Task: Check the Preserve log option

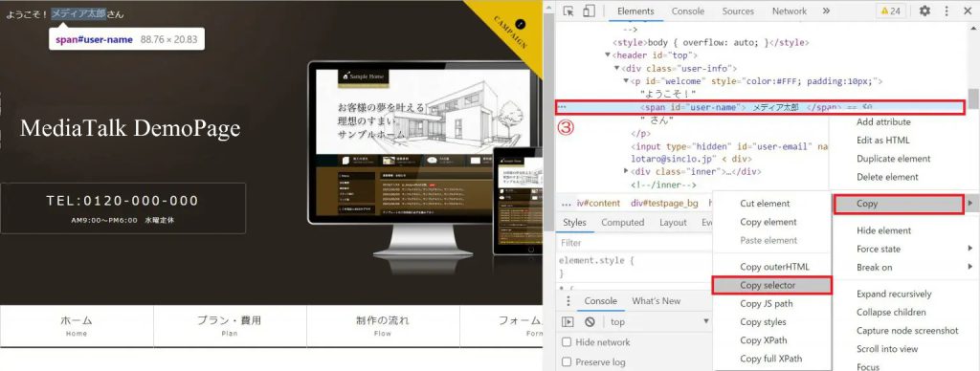Action: pyautogui.click(x=567, y=362)
